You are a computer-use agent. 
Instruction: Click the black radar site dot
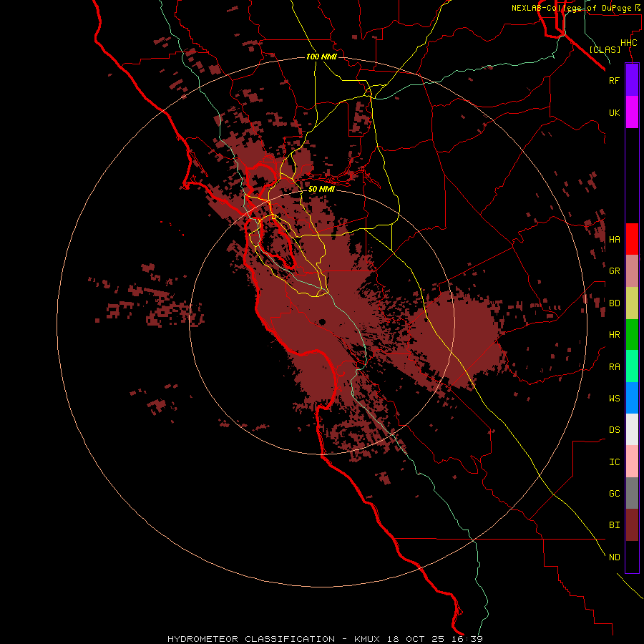coord(323,322)
